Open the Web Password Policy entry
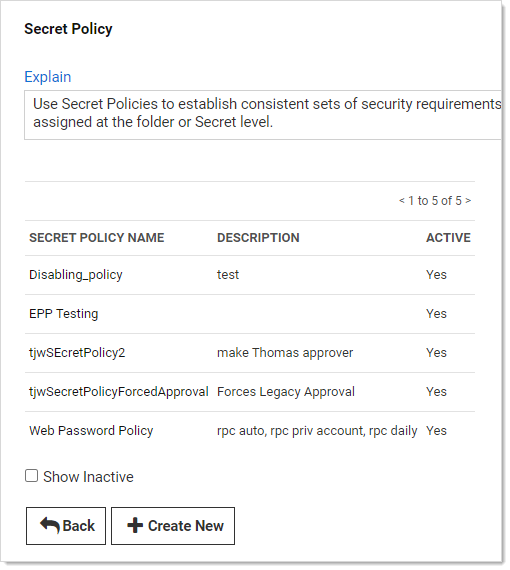 pyautogui.click(x=91, y=431)
